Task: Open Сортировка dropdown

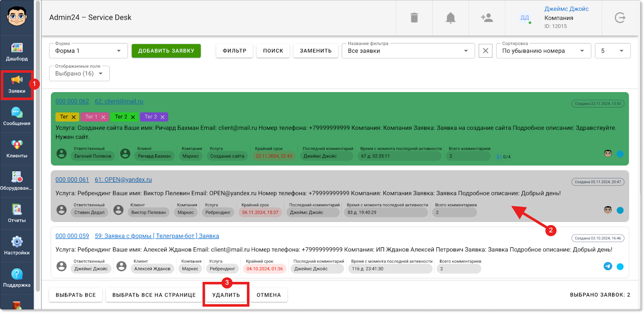Action: [543, 51]
